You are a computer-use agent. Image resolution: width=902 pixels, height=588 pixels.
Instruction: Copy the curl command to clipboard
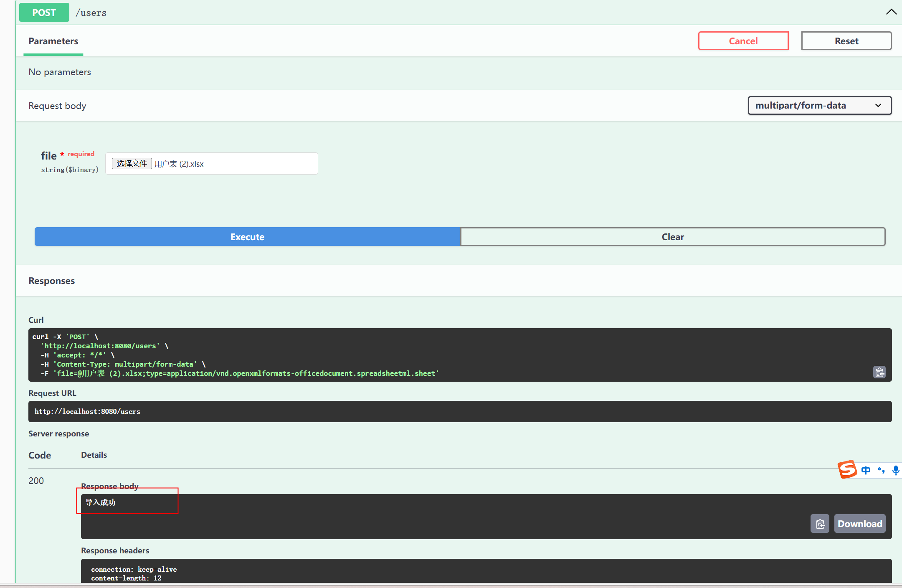[x=879, y=372]
